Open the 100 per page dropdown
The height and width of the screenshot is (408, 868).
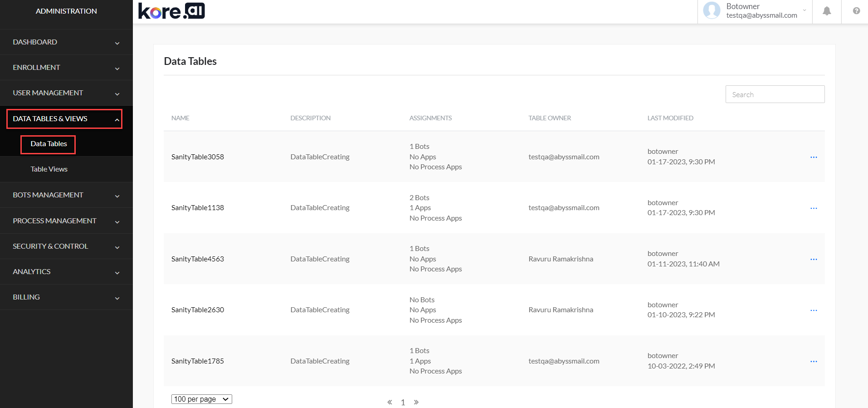point(201,399)
